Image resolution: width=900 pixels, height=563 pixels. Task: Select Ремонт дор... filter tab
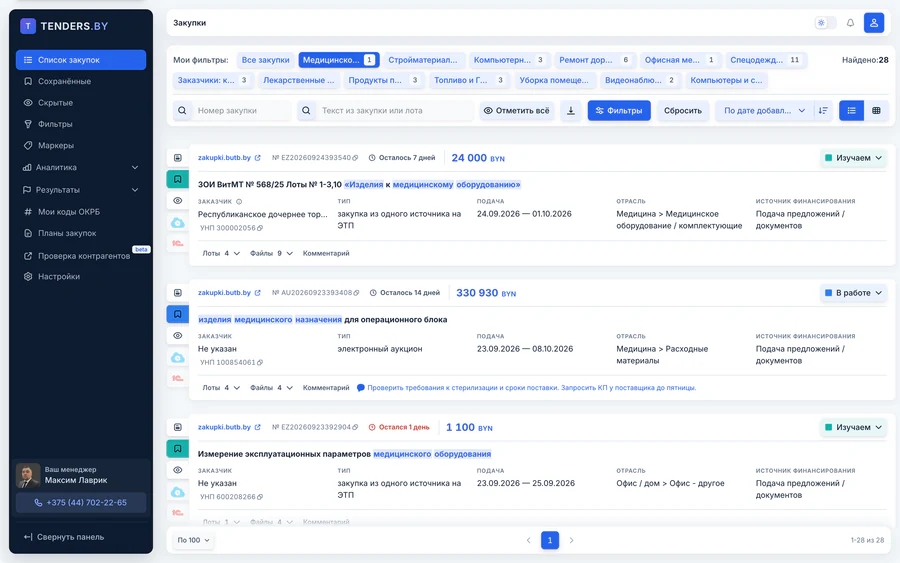(x=595, y=60)
